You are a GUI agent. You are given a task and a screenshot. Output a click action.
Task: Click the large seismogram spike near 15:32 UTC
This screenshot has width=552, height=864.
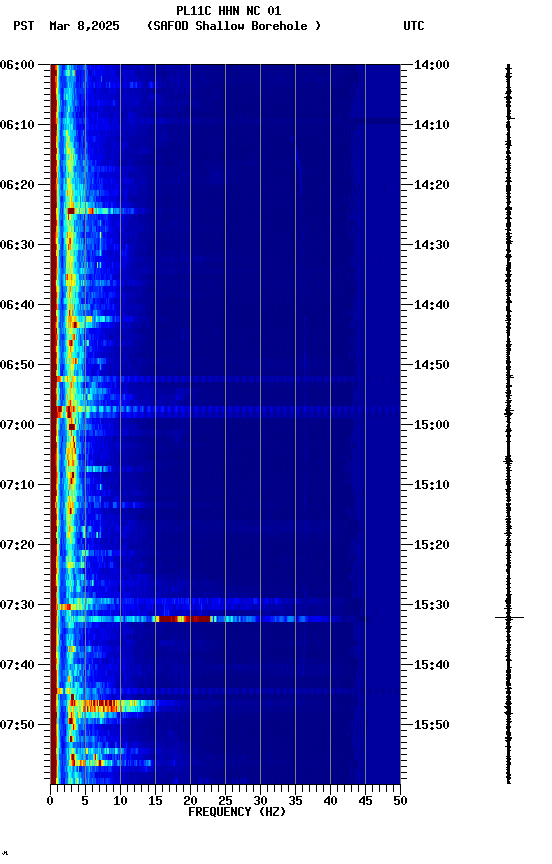(x=509, y=618)
